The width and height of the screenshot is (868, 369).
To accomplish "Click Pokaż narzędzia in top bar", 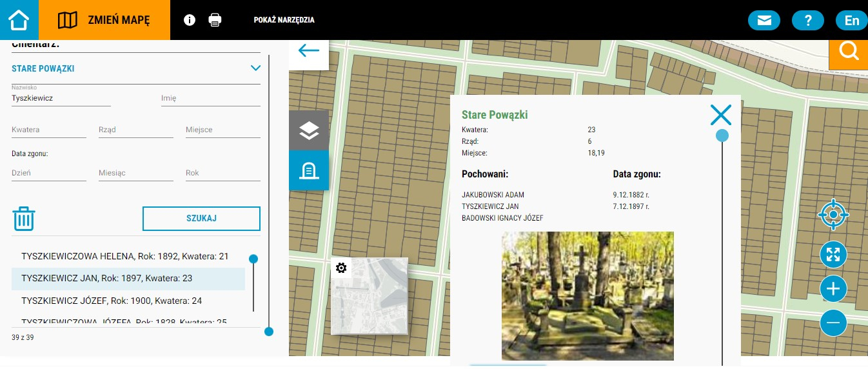I will [284, 20].
